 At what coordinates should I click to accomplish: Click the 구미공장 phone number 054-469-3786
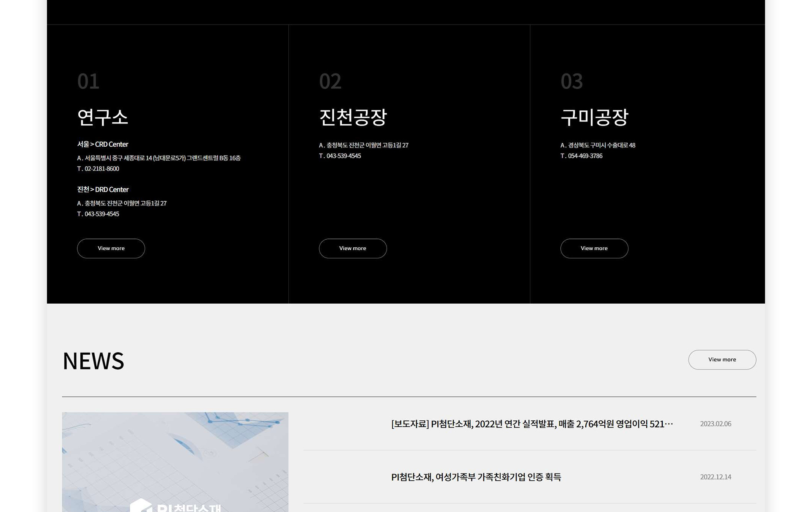[x=584, y=156]
